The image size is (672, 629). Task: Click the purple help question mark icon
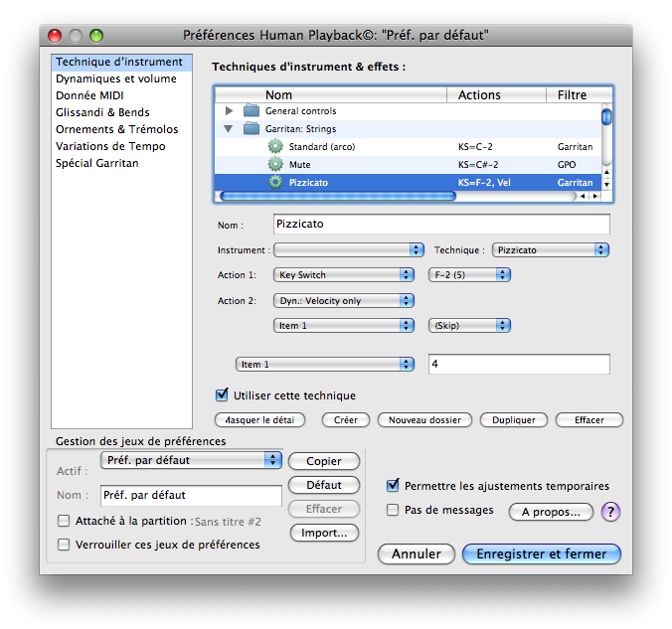coord(610,512)
